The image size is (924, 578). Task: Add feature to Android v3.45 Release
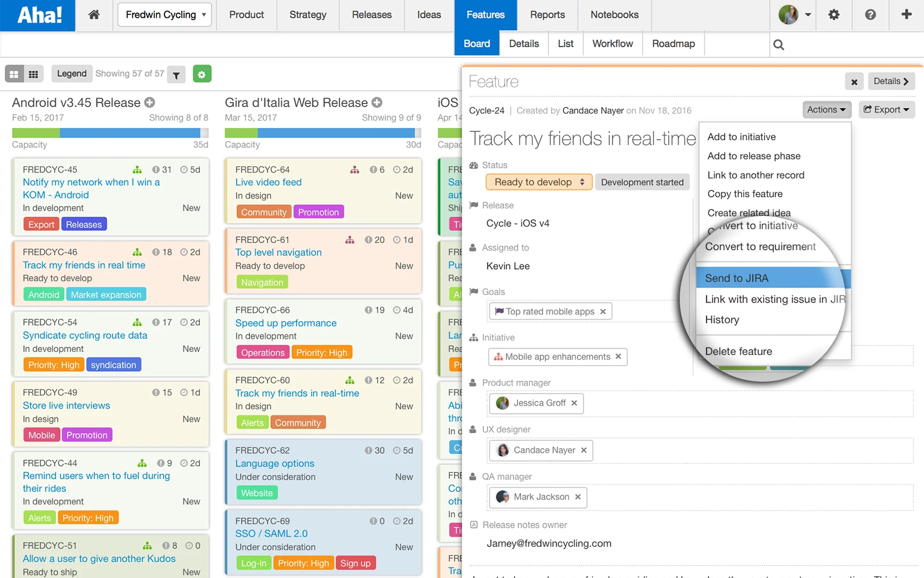pos(150,102)
